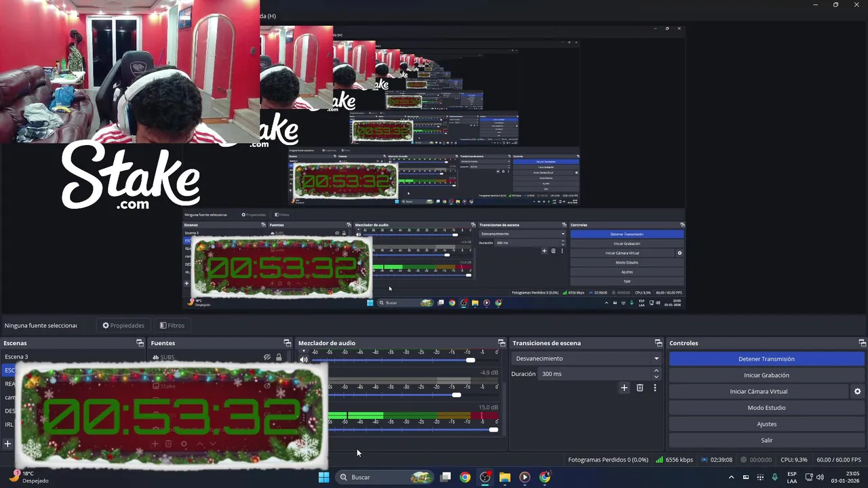Click the microphone tray icon
Viewport: 868px width, 488px height.
(x=774, y=477)
